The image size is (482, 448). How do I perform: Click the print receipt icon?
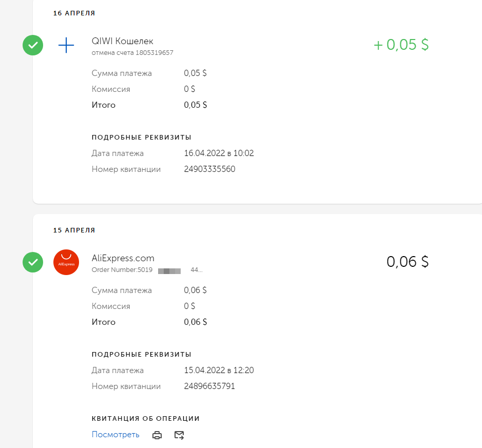point(158,435)
